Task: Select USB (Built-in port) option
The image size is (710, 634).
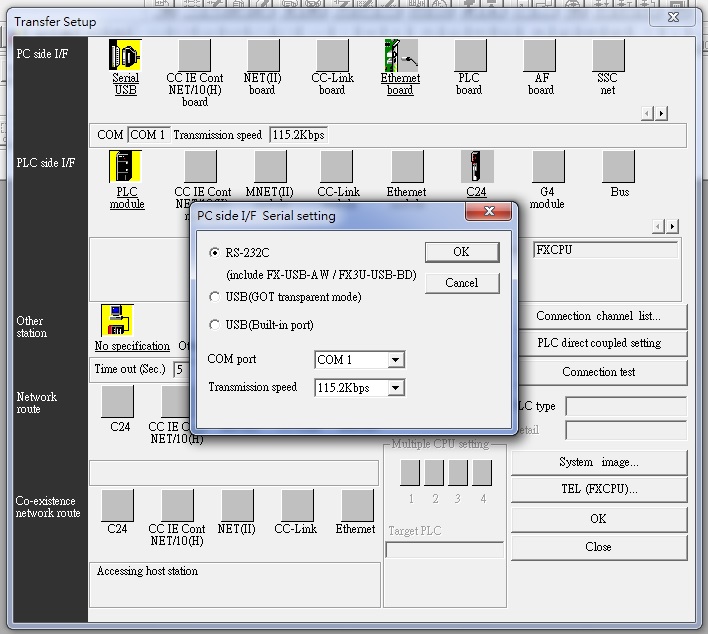Action: [x=214, y=325]
